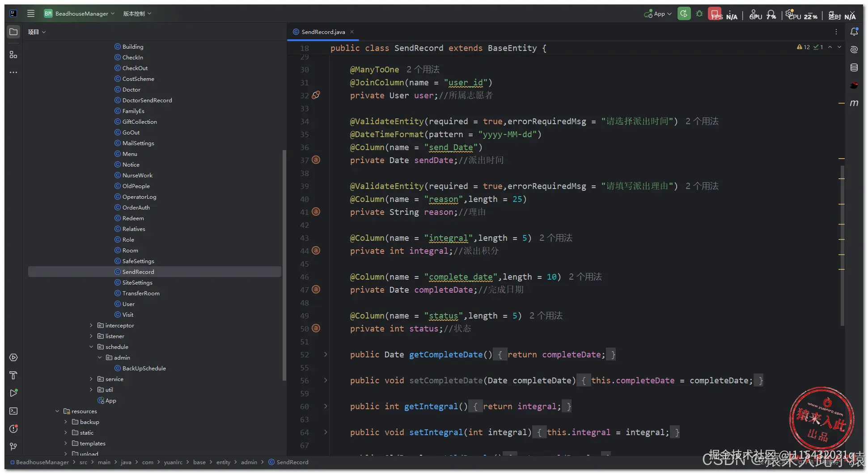Click the src breadcrumb item
The image size is (868, 474).
click(x=83, y=462)
